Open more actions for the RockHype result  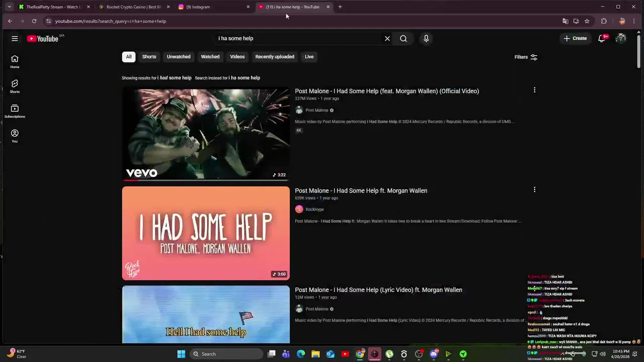(x=534, y=190)
